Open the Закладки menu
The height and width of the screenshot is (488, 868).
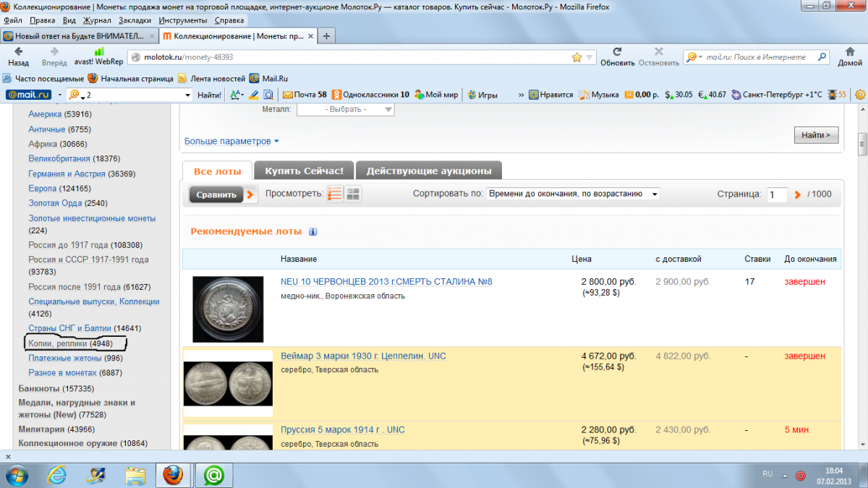(x=135, y=21)
